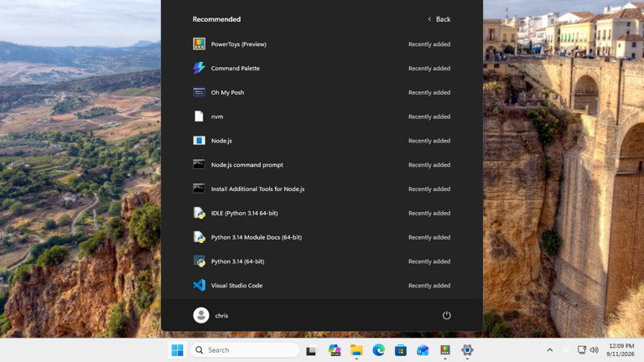Launch Command Palette from its lightning icon
Image resolution: width=644 pixels, height=362 pixels.
coord(200,68)
